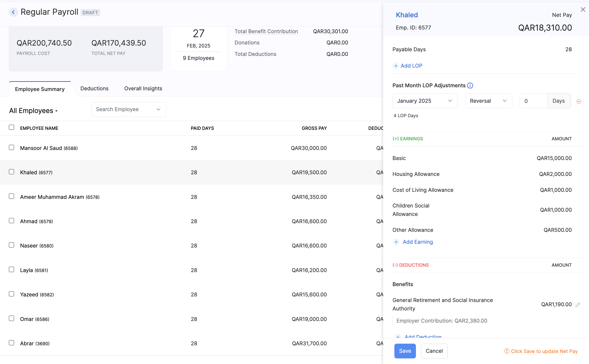Click the back arrow beside Regular Payroll

(14, 12)
